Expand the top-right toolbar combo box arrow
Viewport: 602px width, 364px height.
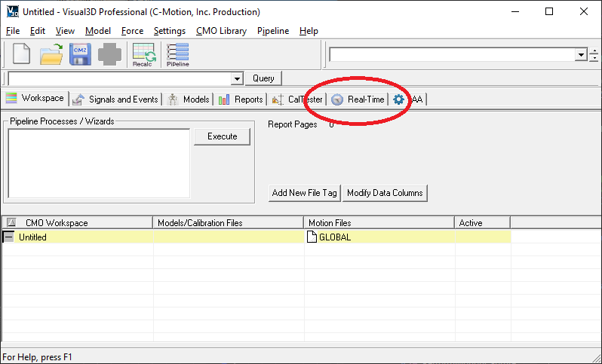click(582, 55)
